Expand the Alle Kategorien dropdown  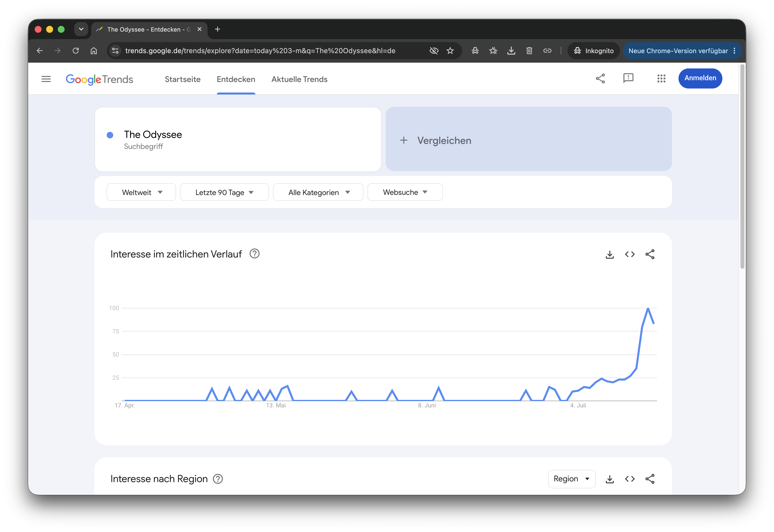tap(318, 192)
